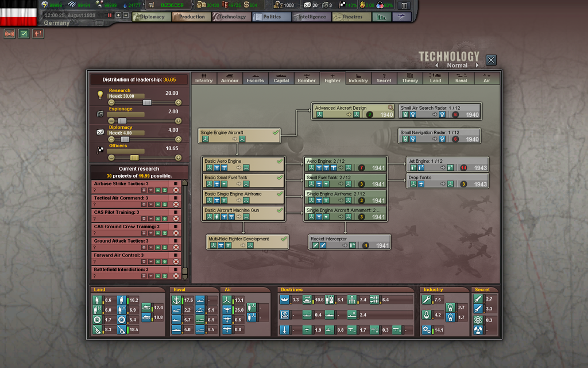Open the message broadcast settings icon below the flag
The width and height of the screenshot is (588, 368).
[x=9, y=34]
